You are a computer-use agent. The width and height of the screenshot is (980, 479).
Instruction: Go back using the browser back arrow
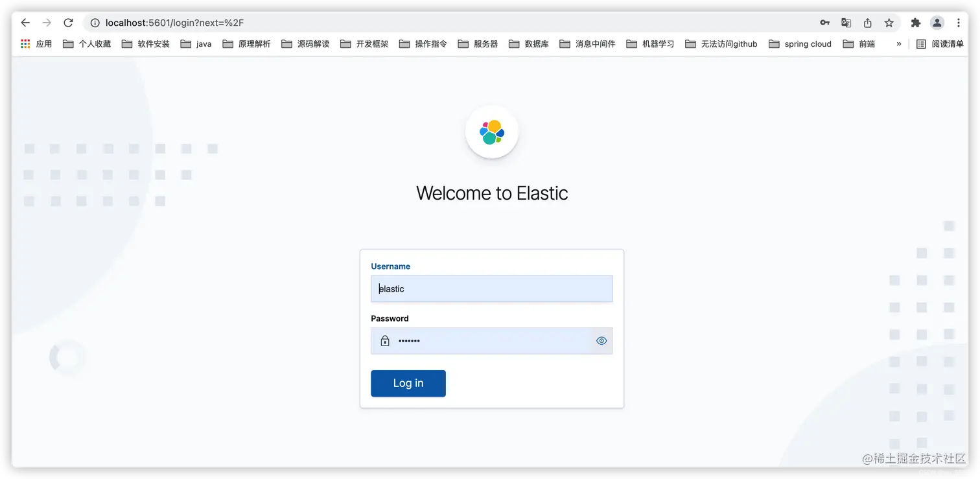tap(25, 23)
